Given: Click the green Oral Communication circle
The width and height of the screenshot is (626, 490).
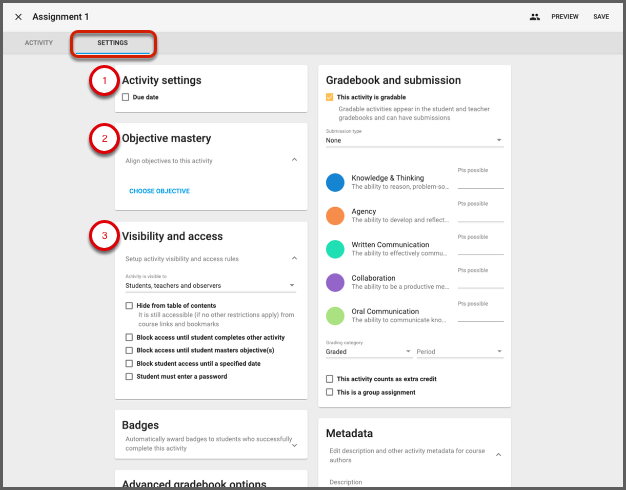Looking at the screenshot, I should coord(336,316).
